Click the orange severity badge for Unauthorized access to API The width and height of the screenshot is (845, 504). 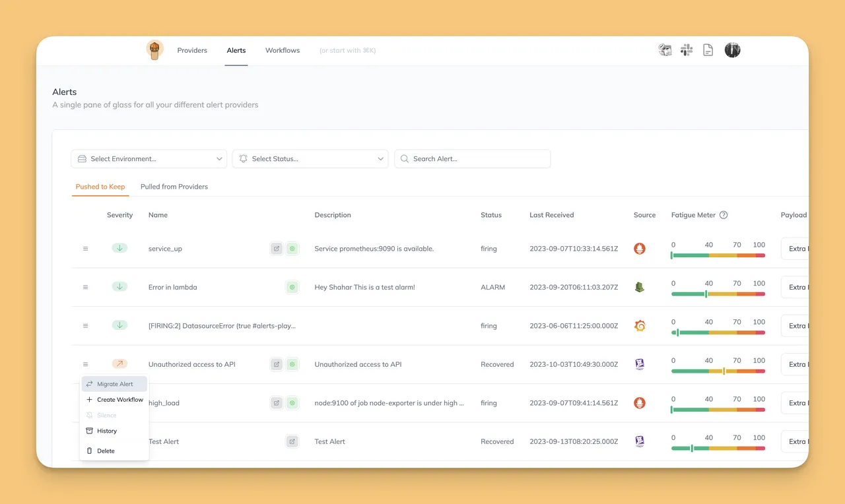(119, 363)
